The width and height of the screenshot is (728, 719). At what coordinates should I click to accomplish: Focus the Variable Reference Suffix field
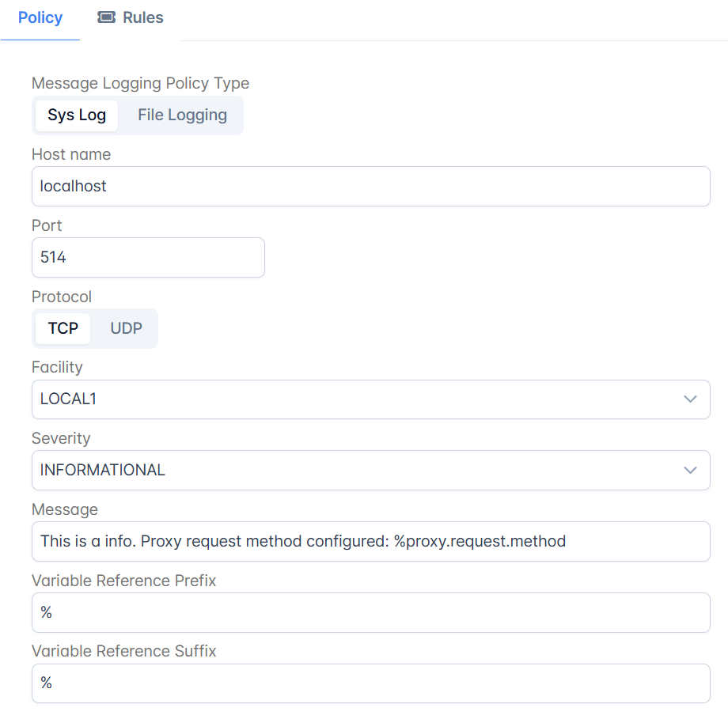(x=371, y=683)
